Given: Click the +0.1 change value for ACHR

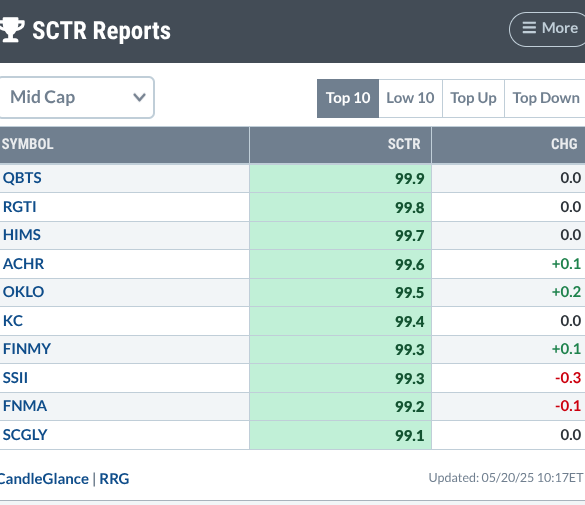Looking at the screenshot, I should point(566,264).
